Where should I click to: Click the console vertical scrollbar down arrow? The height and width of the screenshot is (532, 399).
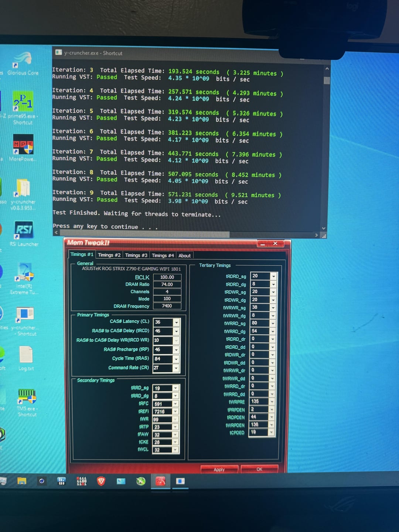tap(324, 228)
